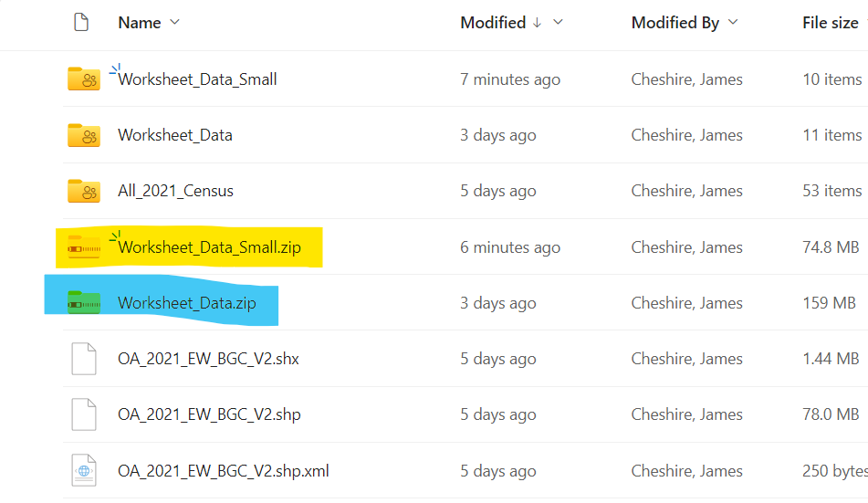This screenshot has width=868, height=503.
Task: Open the Worksheet_Data.zip file name
Action: [x=187, y=303]
